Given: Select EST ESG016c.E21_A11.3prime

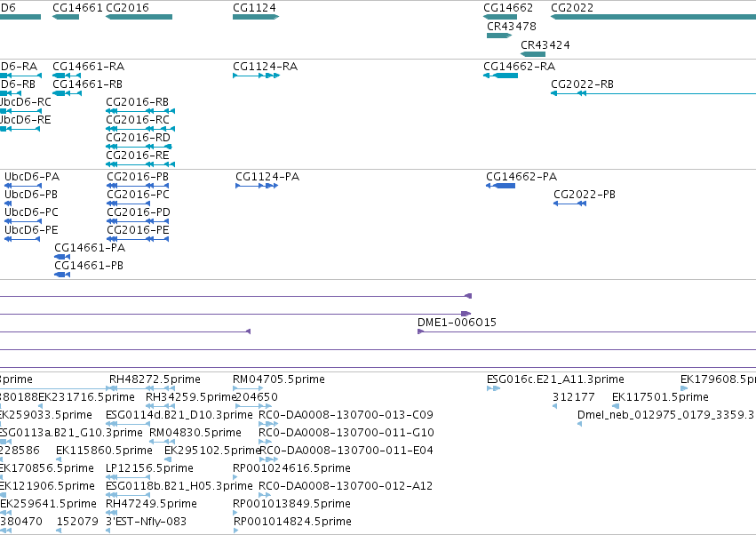Looking at the screenshot, I should tap(555, 379).
